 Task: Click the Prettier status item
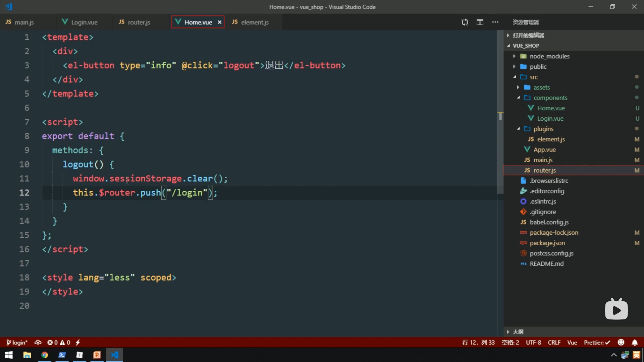(x=597, y=343)
